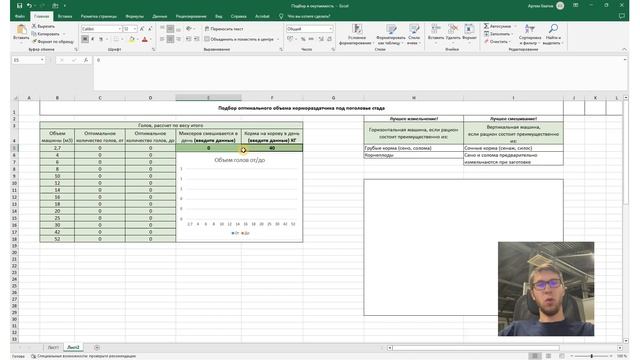
Task: Align text to the right
Action: point(178,39)
